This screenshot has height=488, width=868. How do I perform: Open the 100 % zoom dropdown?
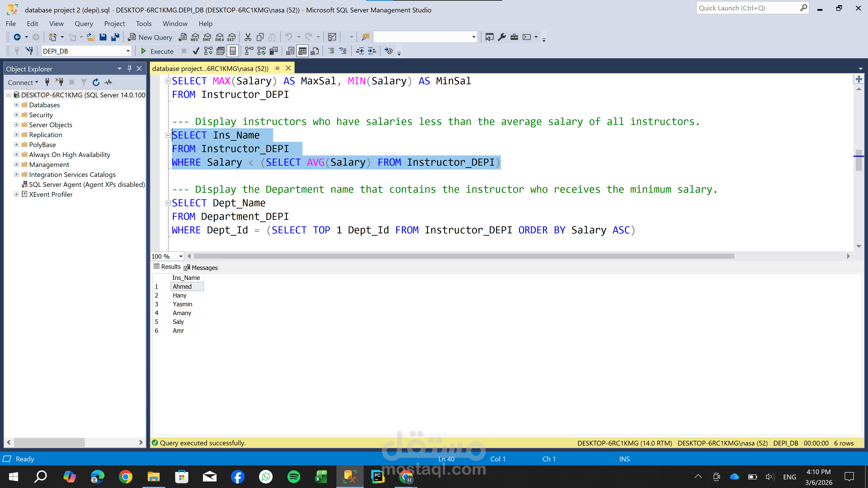181,256
